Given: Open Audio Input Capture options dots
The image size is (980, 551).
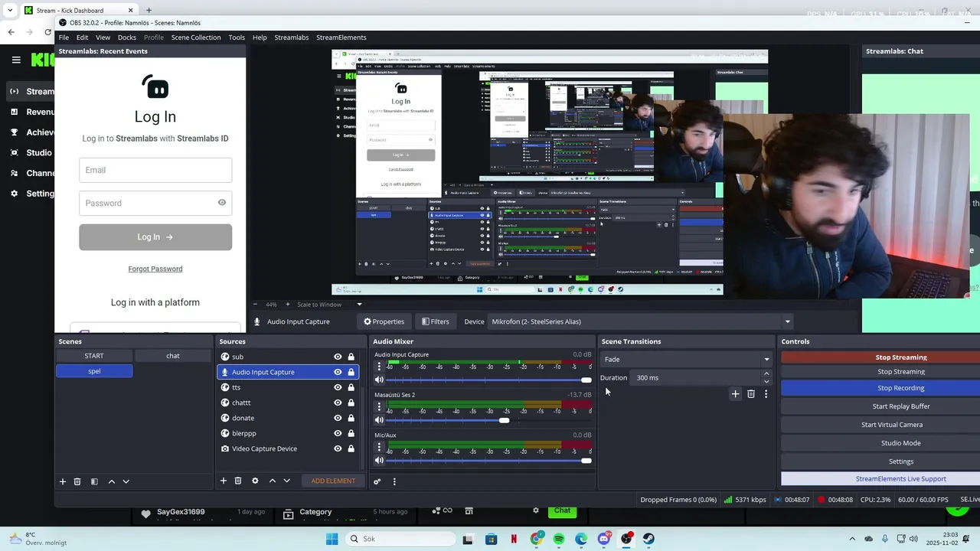Looking at the screenshot, I should [379, 367].
